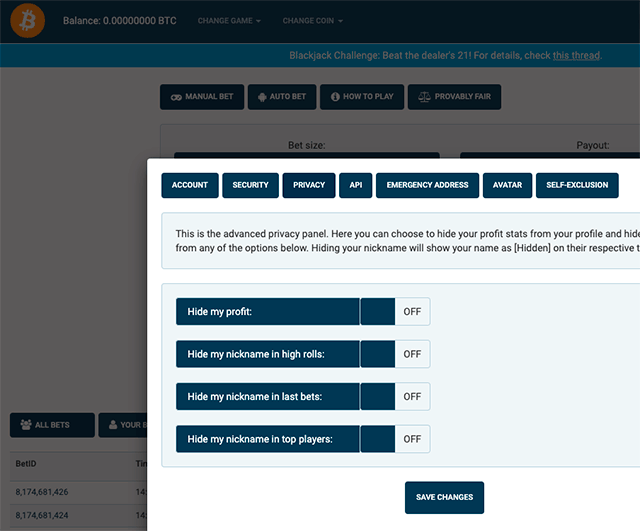This screenshot has height=531, width=640.
Task: Click bet ID 8,174,681,426 in the table
Action: (x=43, y=492)
